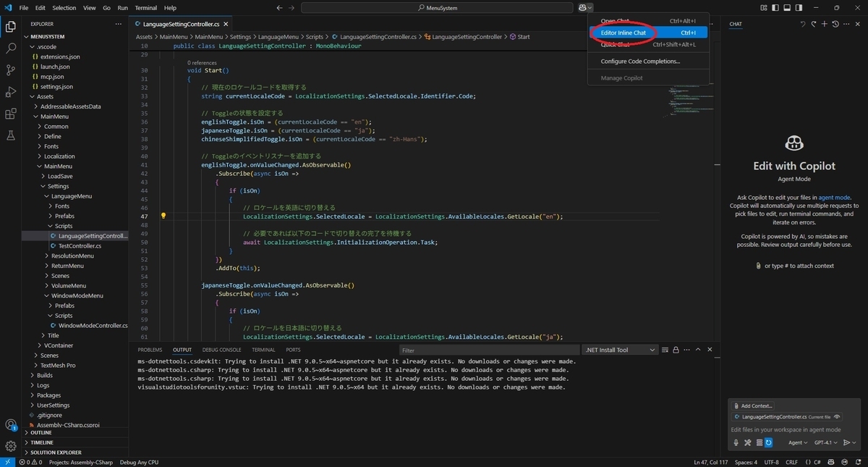This screenshot has width=868, height=467.
Task: Click Spaces: 4 in status bar
Action: click(x=746, y=462)
